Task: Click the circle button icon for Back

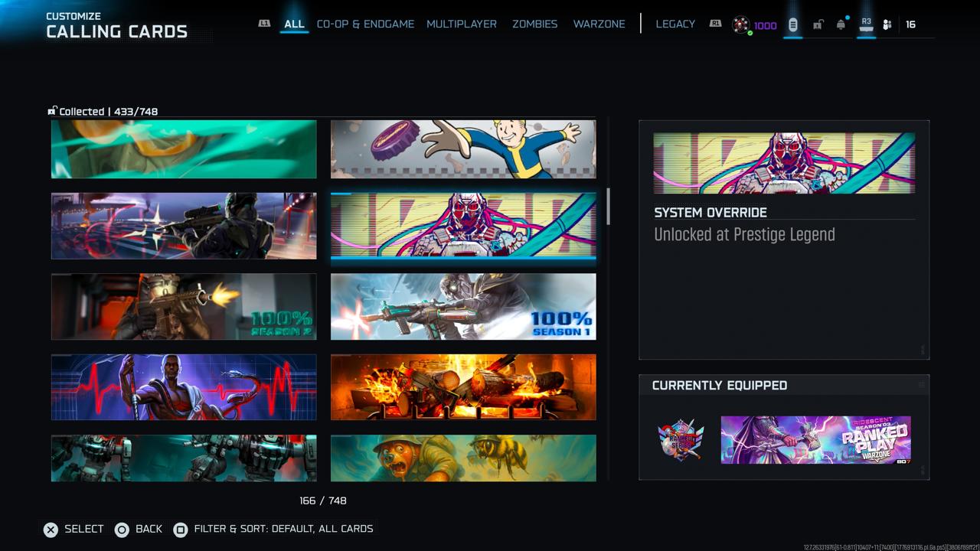Action: click(122, 530)
